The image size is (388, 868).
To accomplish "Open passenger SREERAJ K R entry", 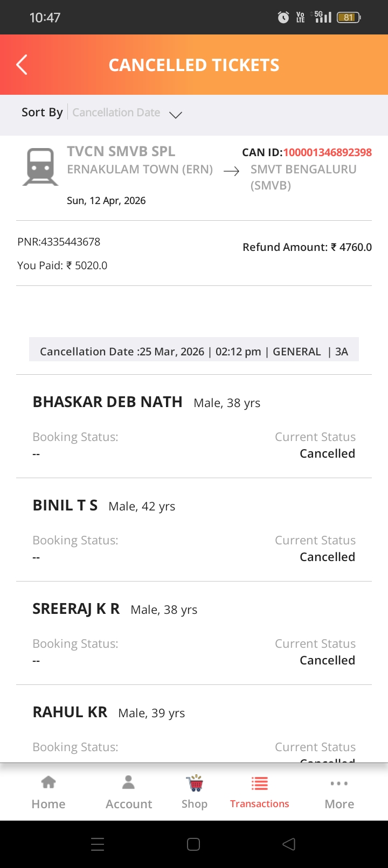I will point(194,633).
